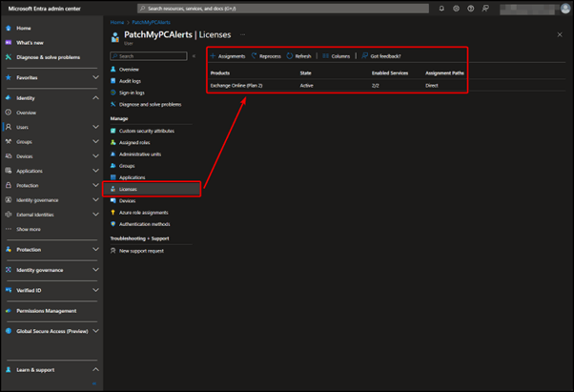The image size is (574, 392).
Task: Open New support request
Action: (x=141, y=251)
